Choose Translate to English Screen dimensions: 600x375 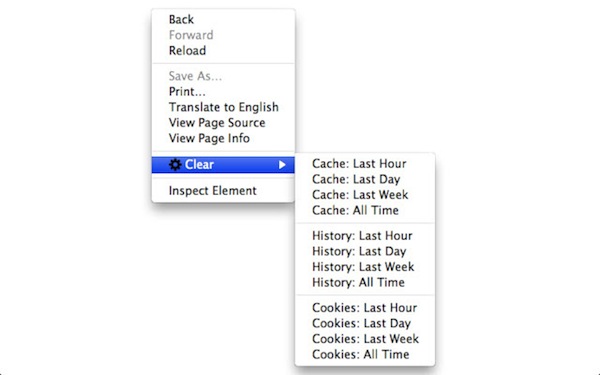click(223, 107)
